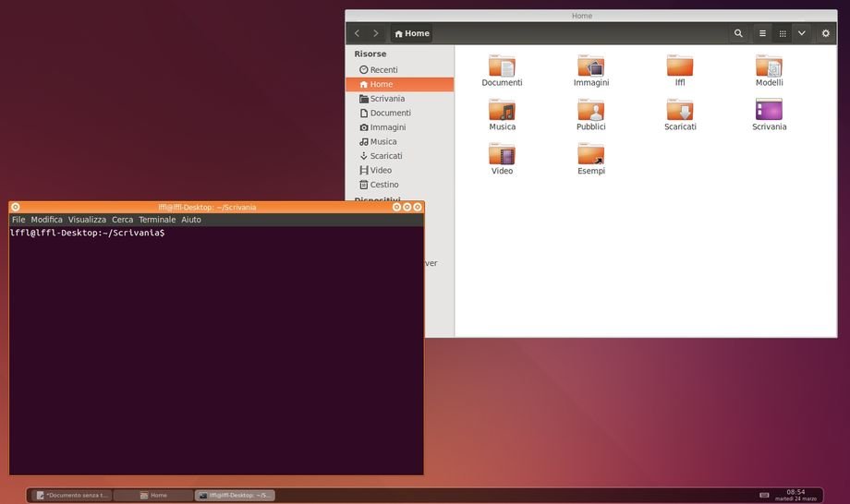Image resolution: width=850 pixels, height=504 pixels.
Task: Select Recenti in the sidebar
Action: (x=383, y=70)
